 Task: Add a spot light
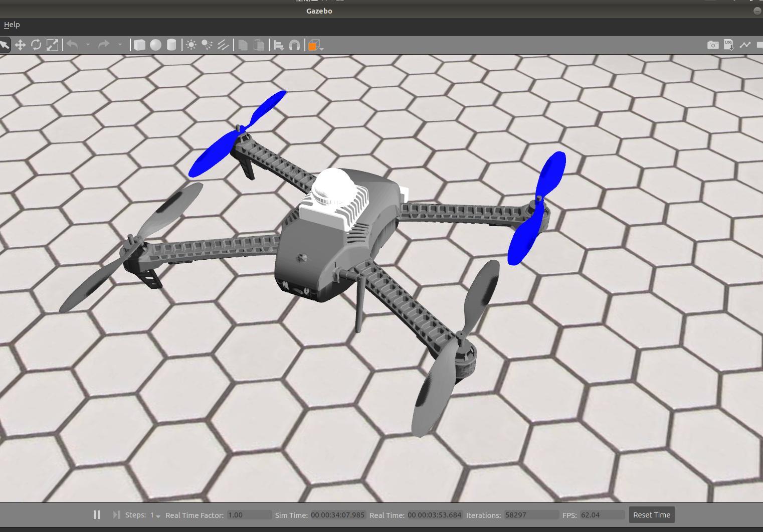[207, 45]
